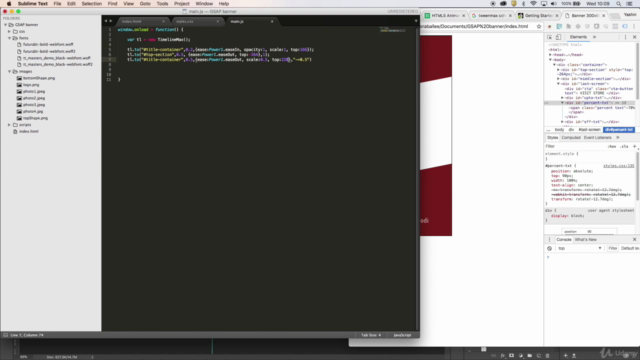The width and height of the screenshot is (640, 360).
Task: Toggle the .cls class editor in Styles
Action: coord(624,146)
